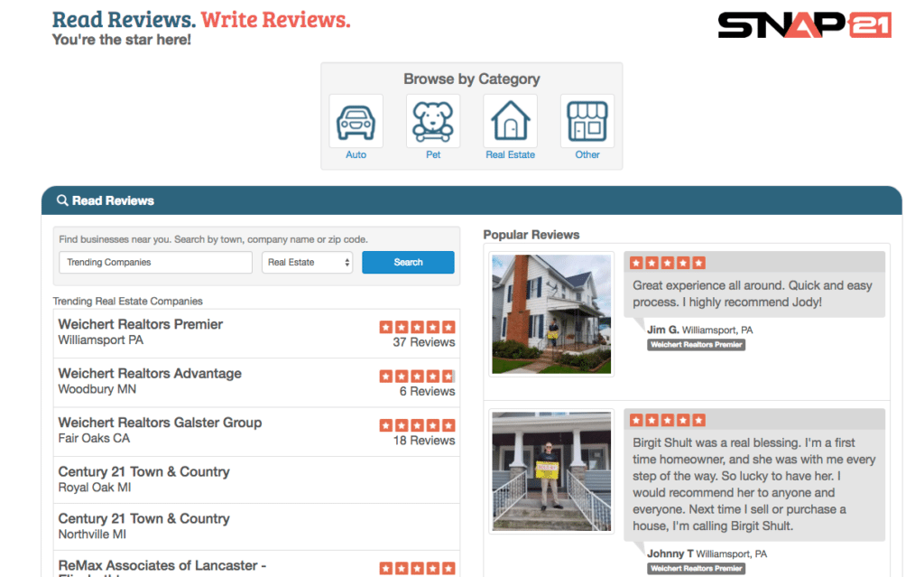The height and width of the screenshot is (577, 924).
Task: Open Weichert Realtors Premier company listing
Action: [140, 324]
